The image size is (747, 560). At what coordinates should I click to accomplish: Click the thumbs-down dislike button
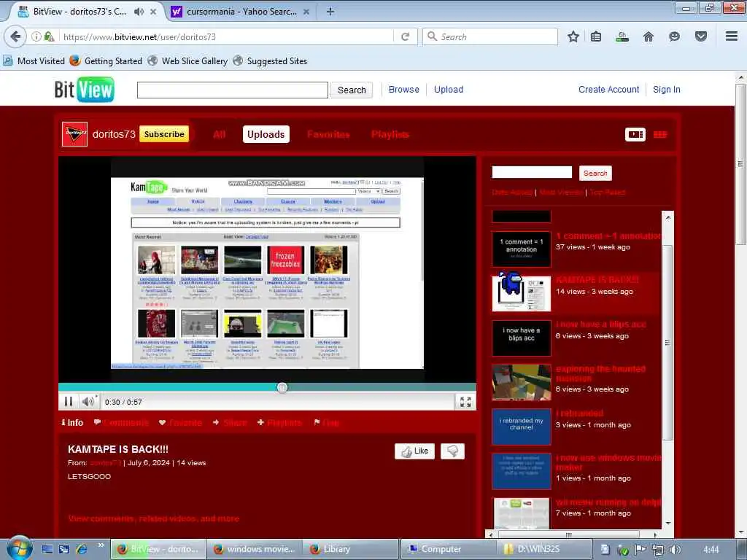452,451
